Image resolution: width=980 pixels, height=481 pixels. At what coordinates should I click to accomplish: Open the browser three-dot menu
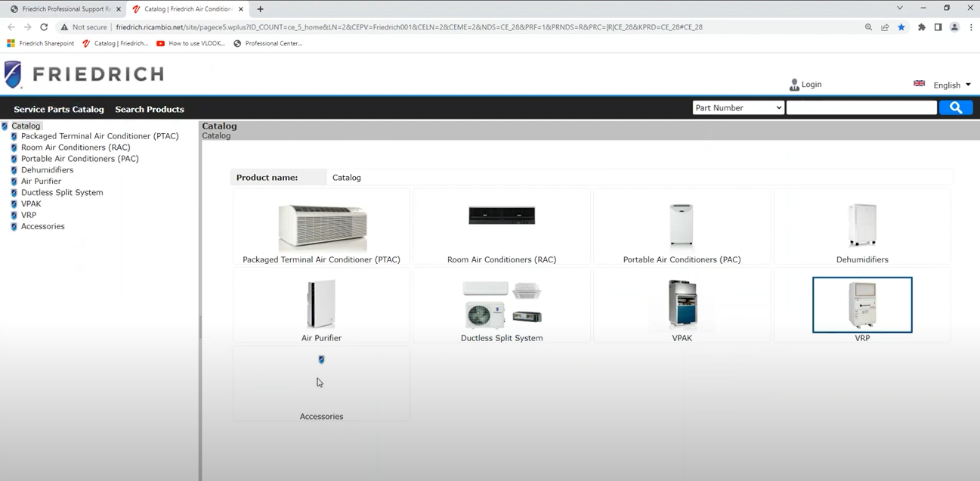pos(971,27)
